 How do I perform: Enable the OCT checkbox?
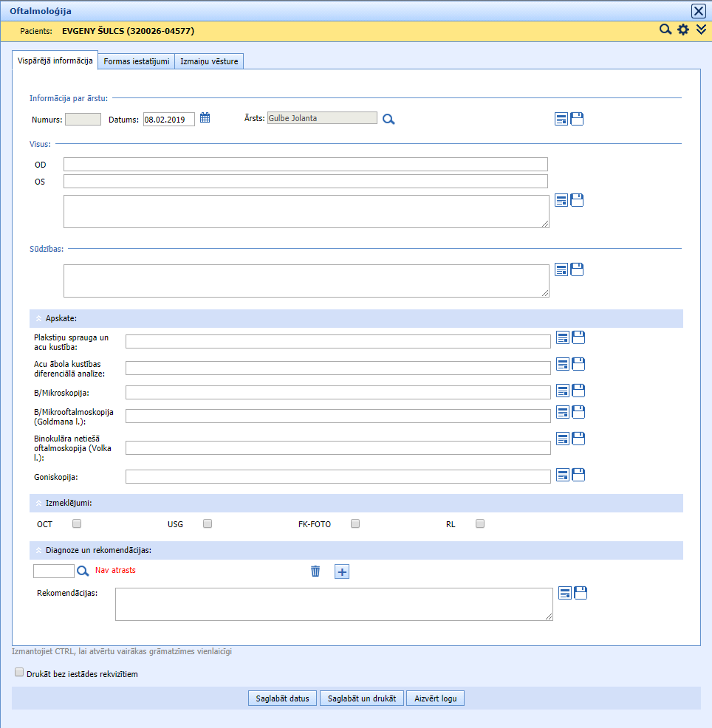pyautogui.click(x=77, y=523)
